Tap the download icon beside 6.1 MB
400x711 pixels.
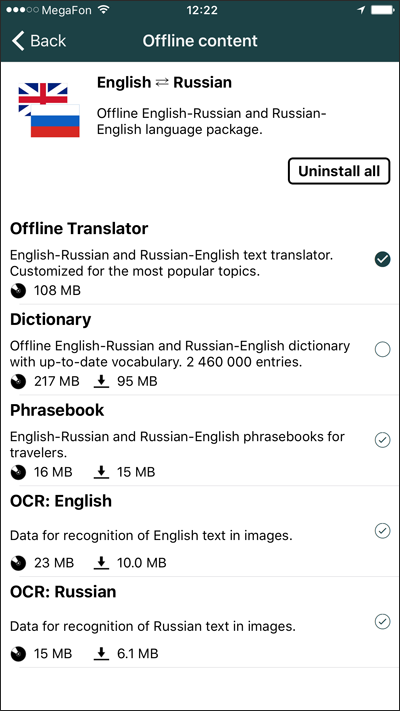[x=102, y=654]
